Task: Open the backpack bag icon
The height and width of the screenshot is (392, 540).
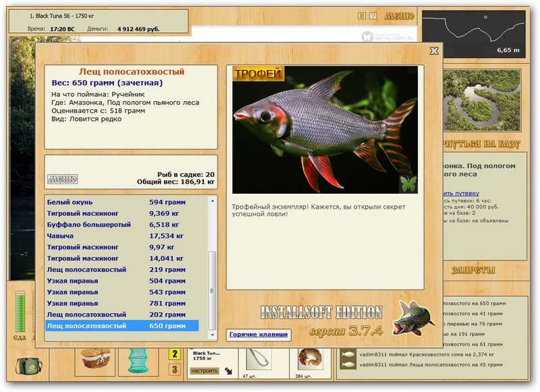Action: pyautogui.click(x=29, y=366)
